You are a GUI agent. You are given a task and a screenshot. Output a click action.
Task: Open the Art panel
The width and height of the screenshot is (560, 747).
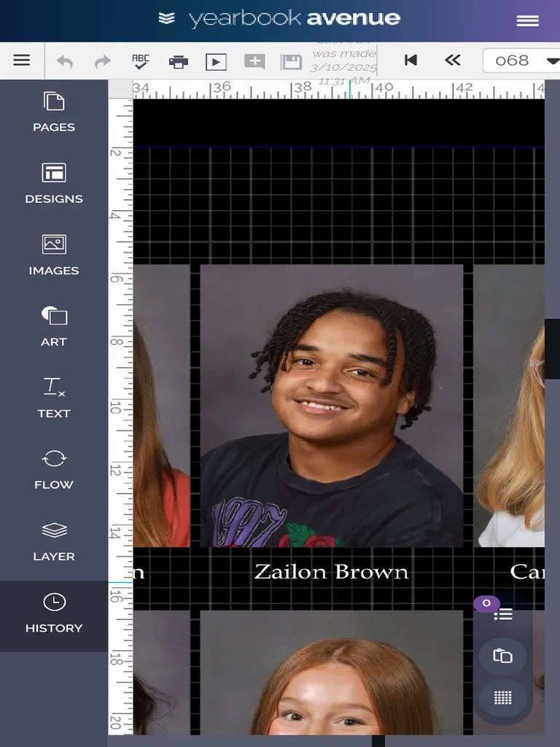[x=54, y=326]
